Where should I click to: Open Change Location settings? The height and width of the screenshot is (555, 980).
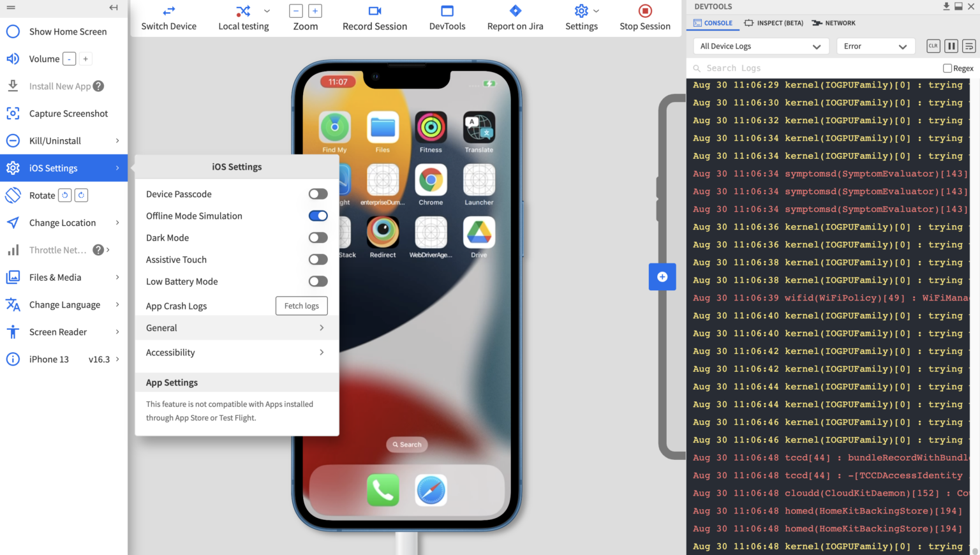coord(64,223)
